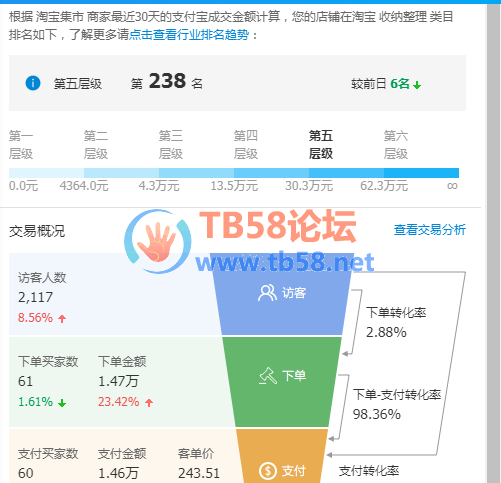This screenshot has width=501, height=483.
Task: Open 点击查看行业排名趋势 link
Action: 189,35
